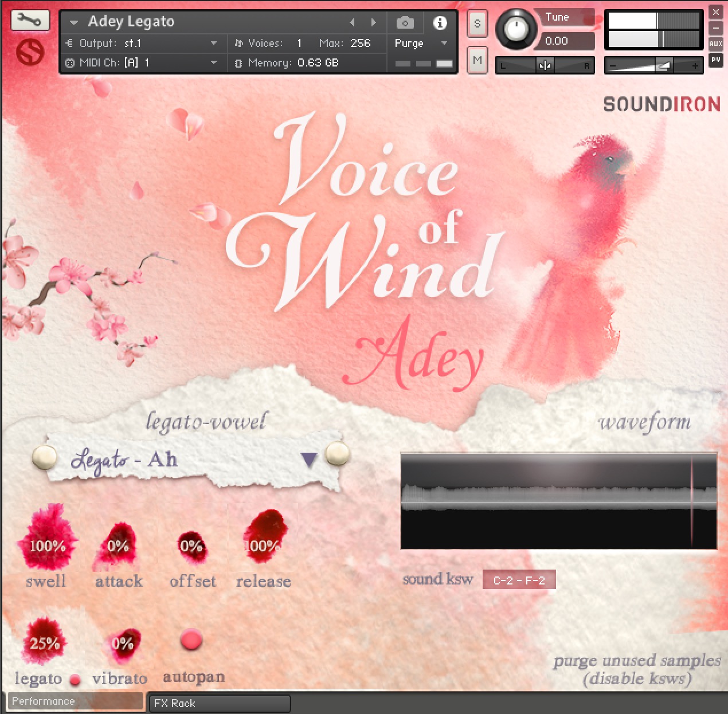Click the Tune value 0.00 field
Viewport: 728px width, 714px height.
567,41
